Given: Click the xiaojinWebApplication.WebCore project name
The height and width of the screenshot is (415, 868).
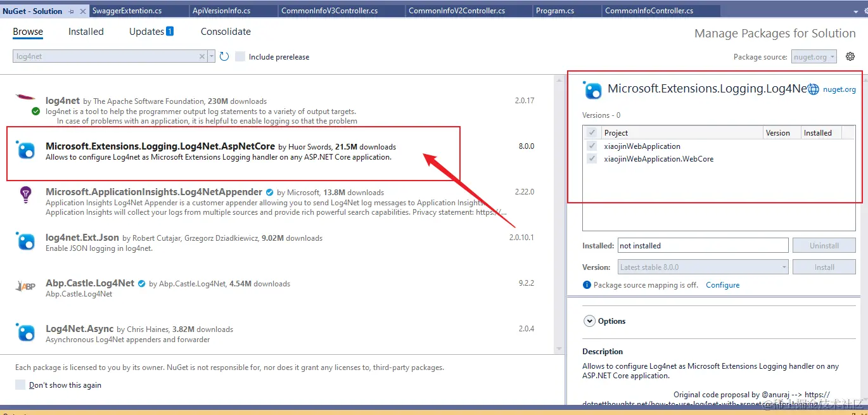Looking at the screenshot, I should pyautogui.click(x=659, y=158).
